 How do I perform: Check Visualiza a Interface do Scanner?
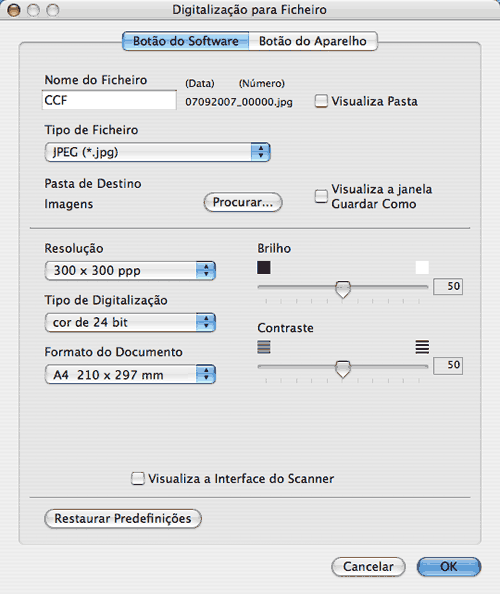click(138, 478)
